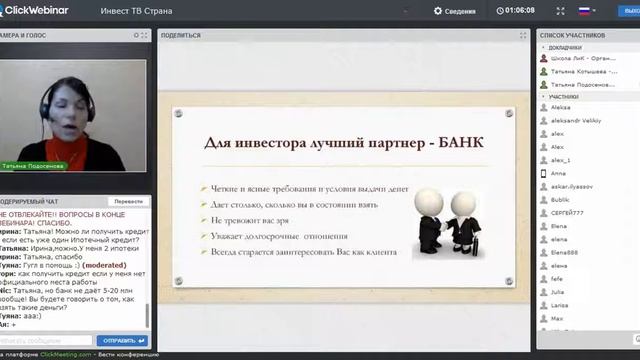The width and height of the screenshot is (640, 360).
Task: Expand the camera and voice panel
Action: coord(144,36)
